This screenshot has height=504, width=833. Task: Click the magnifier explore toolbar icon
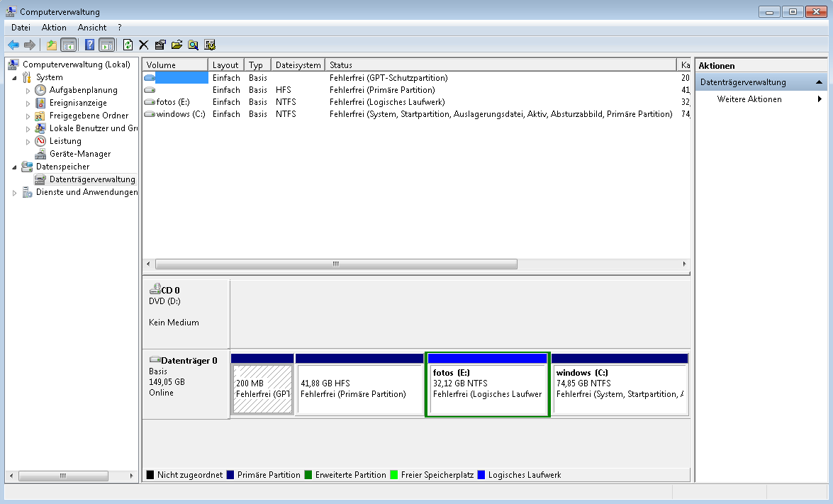[x=194, y=45]
